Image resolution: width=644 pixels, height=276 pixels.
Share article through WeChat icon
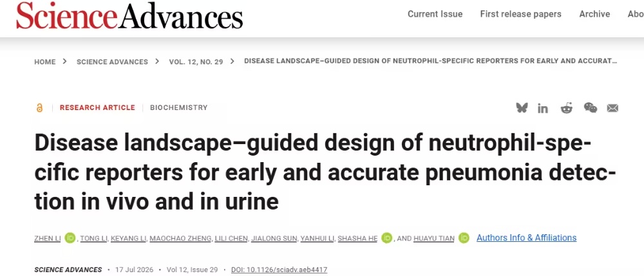(591, 108)
